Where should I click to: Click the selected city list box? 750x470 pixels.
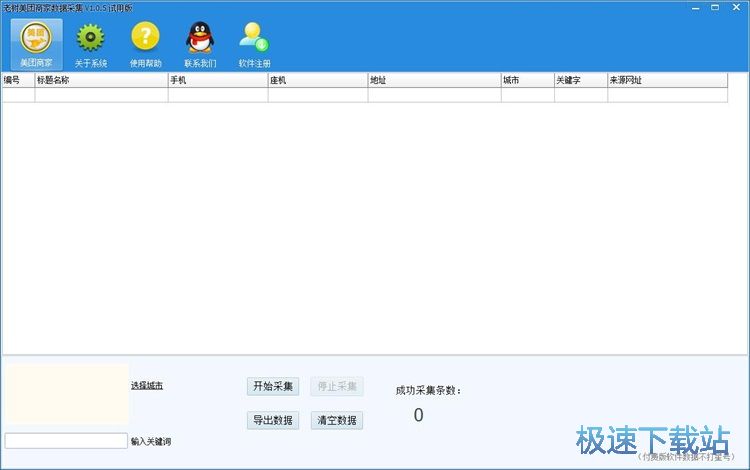(x=67, y=394)
